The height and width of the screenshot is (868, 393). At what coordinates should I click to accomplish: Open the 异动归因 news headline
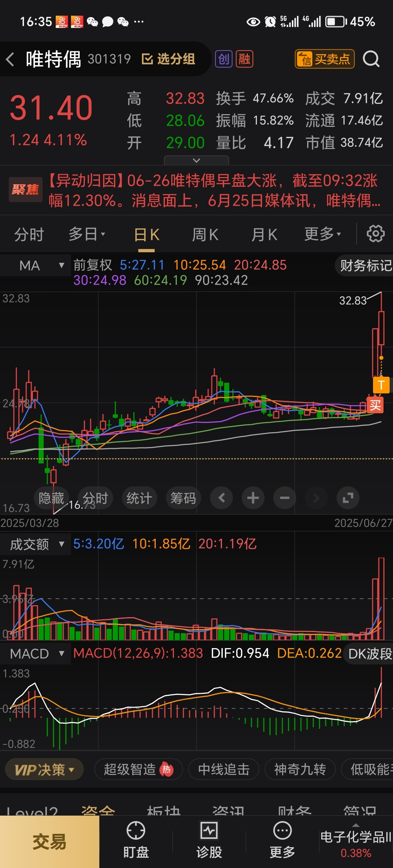215,190
